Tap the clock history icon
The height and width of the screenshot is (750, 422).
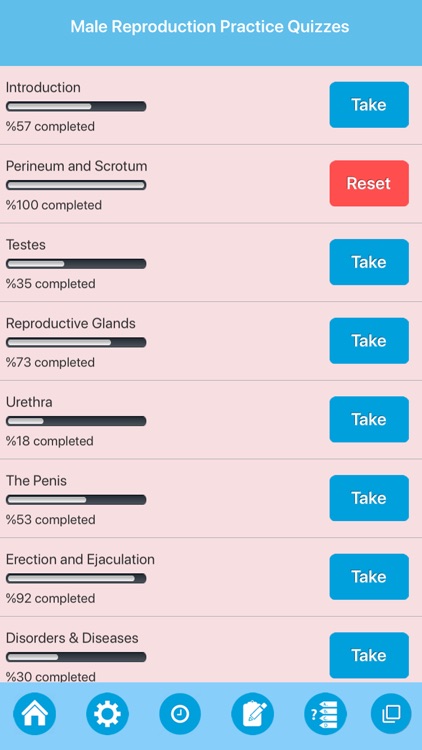tap(180, 714)
